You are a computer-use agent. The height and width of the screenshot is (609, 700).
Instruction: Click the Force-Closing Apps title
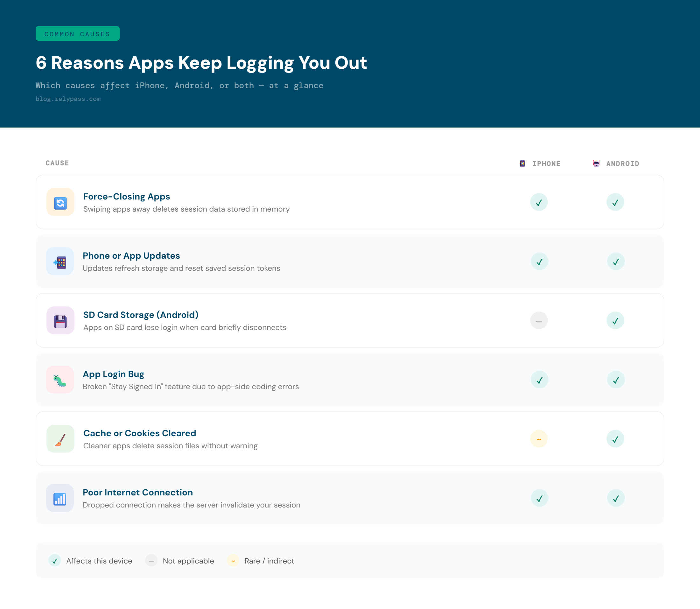[126, 196]
